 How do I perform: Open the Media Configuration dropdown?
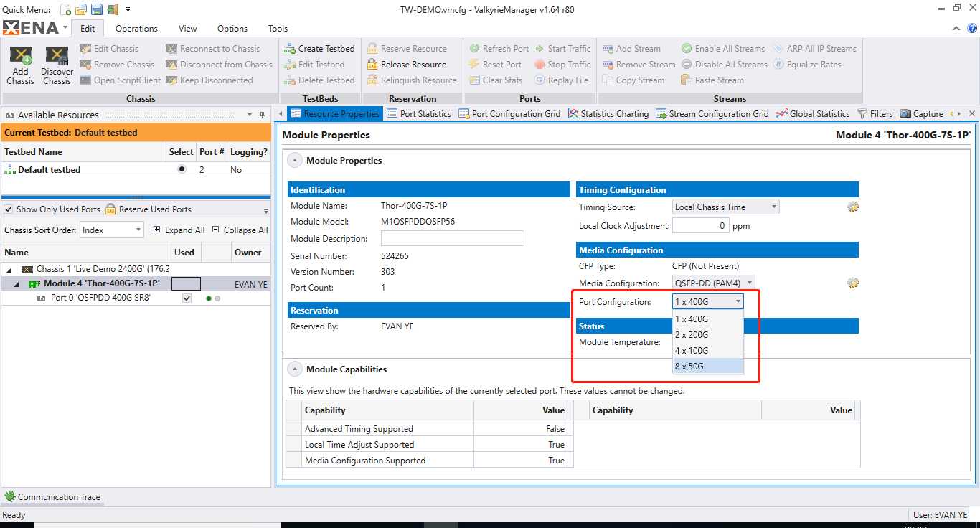714,283
